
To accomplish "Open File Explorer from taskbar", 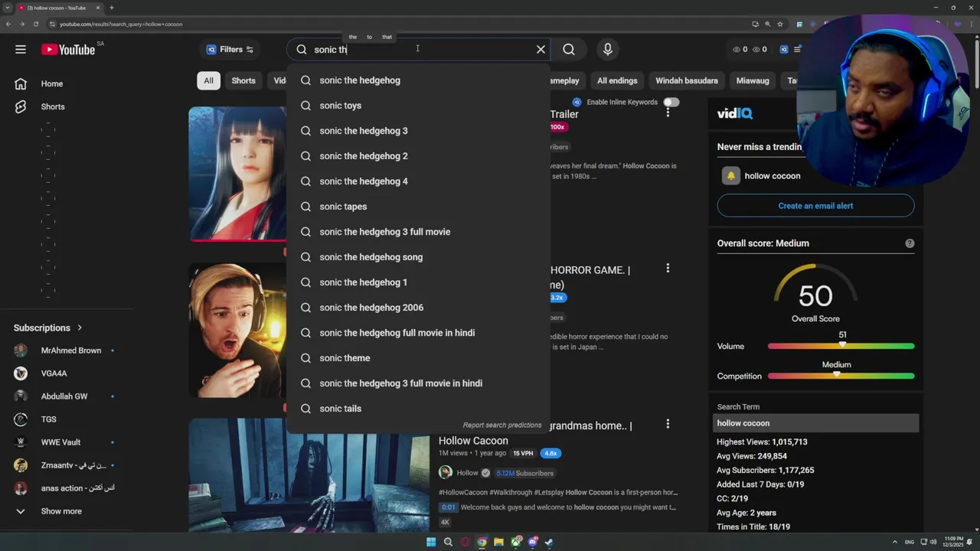I will pyautogui.click(x=498, y=543).
